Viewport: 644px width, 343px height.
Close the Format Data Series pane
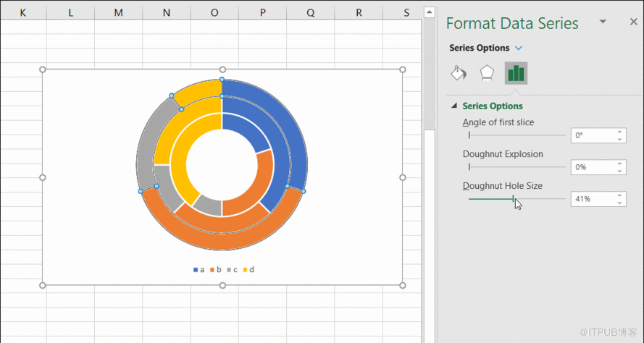coord(634,22)
